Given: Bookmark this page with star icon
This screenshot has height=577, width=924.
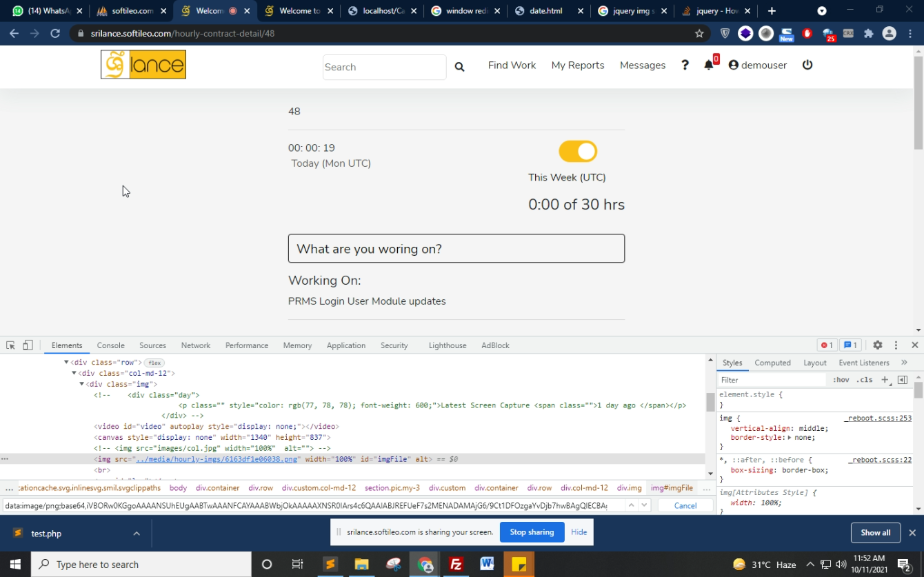Looking at the screenshot, I should (x=699, y=33).
